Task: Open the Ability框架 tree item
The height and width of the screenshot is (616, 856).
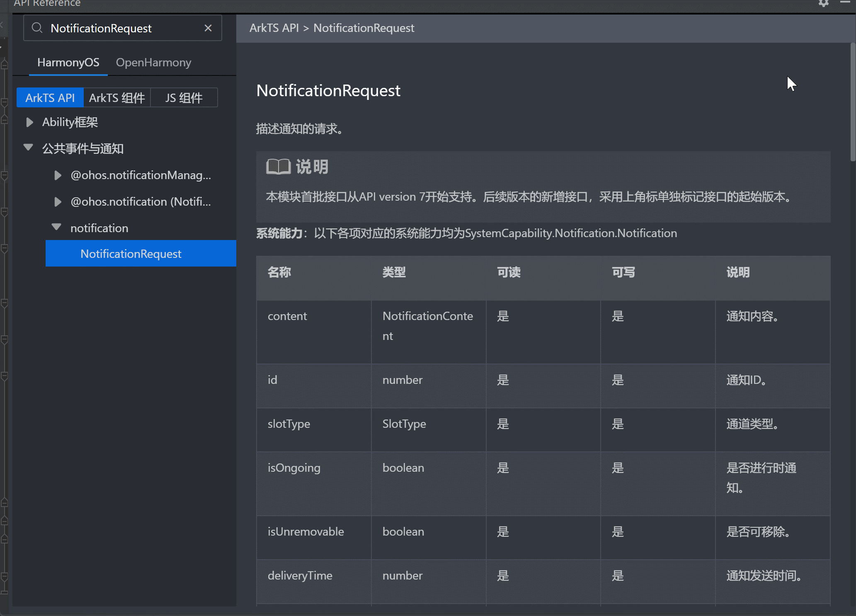Action: coord(70,122)
